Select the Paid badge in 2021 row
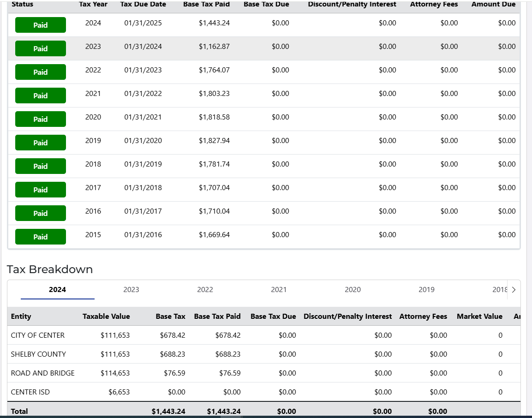Viewport: 532px width, 418px height. click(x=41, y=96)
